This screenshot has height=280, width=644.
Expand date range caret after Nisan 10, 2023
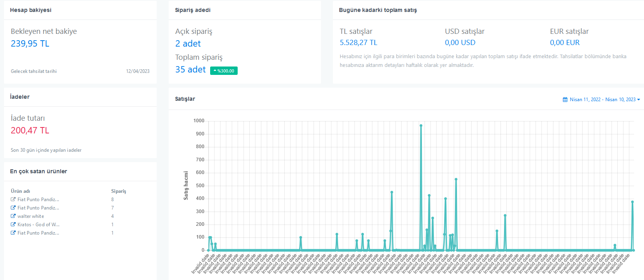tap(638, 100)
